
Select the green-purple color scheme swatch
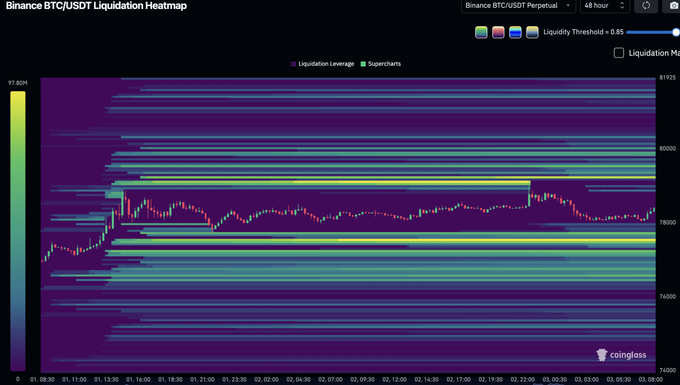[x=481, y=32]
